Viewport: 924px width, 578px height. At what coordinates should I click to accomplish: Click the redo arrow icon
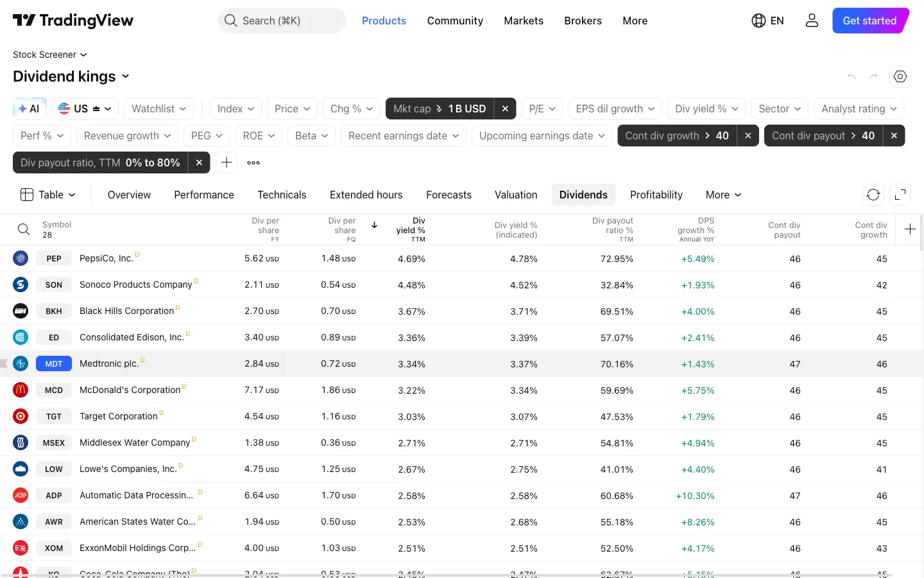873,76
